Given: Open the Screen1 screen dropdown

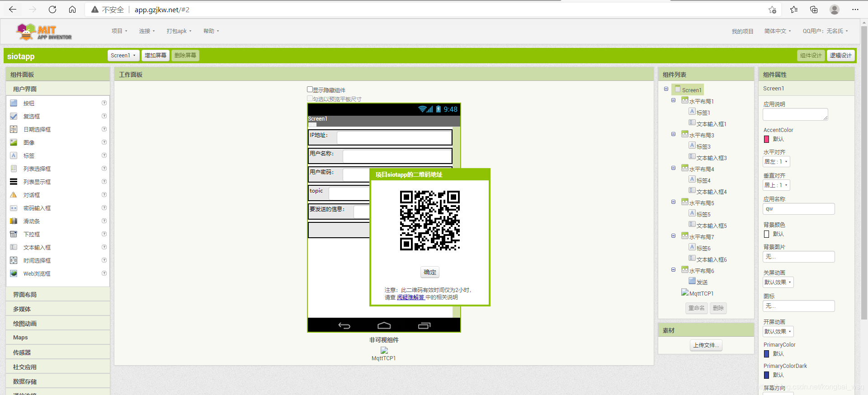Looking at the screenshot, I should 123,55.
